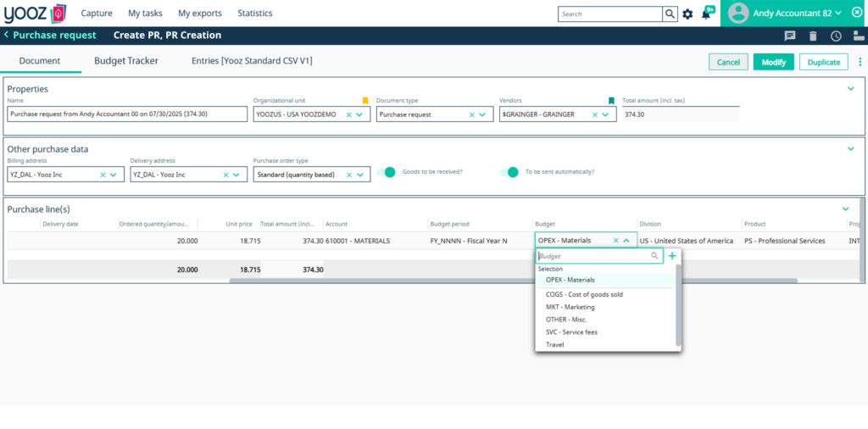Open the Organizational unit dropdown
This screenshot has width=868, height=429.
359,114
